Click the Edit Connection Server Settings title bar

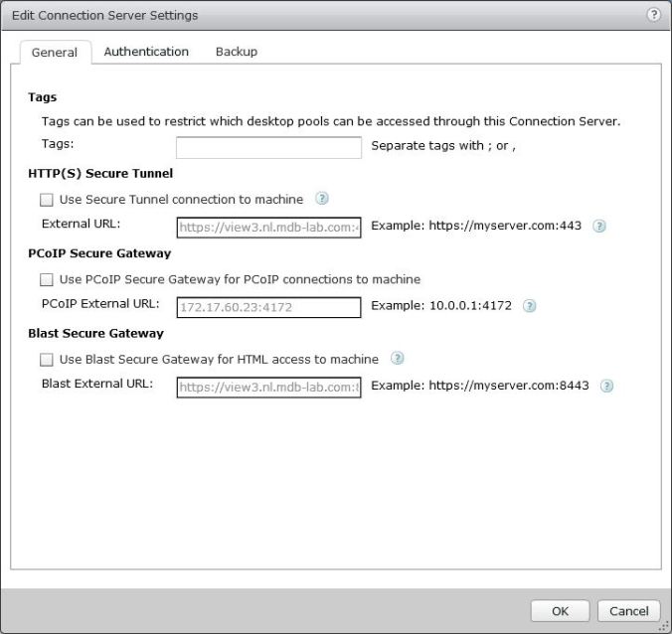pyautogui.click(x=298, y=15)
